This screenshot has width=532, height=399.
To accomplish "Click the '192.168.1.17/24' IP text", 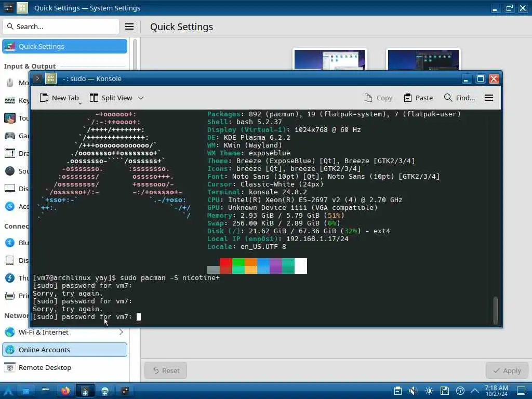I will pyautogui.click(x=317, y=239).
